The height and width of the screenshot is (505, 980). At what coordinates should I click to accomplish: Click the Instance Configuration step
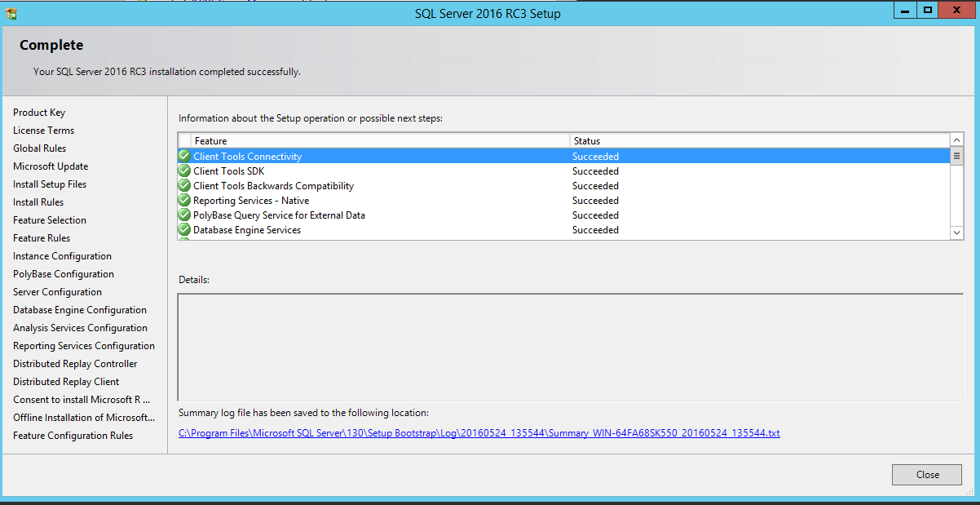62,256
